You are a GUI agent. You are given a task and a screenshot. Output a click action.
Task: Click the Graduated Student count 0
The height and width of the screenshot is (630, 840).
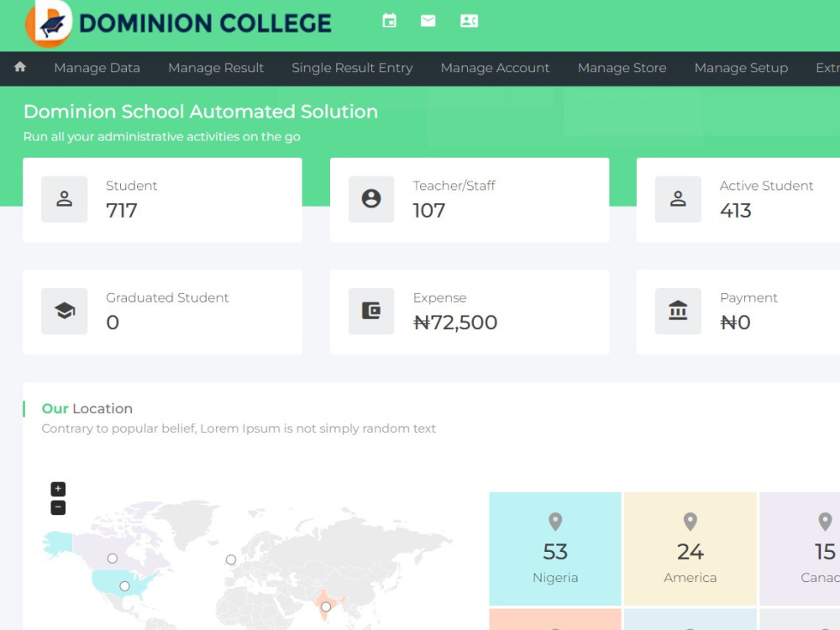point(113,323)
